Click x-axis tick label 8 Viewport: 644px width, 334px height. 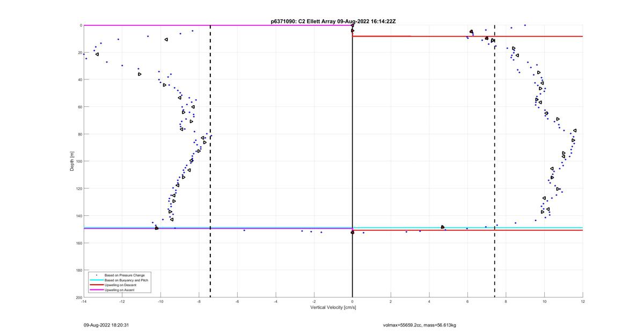pos(506,301)
